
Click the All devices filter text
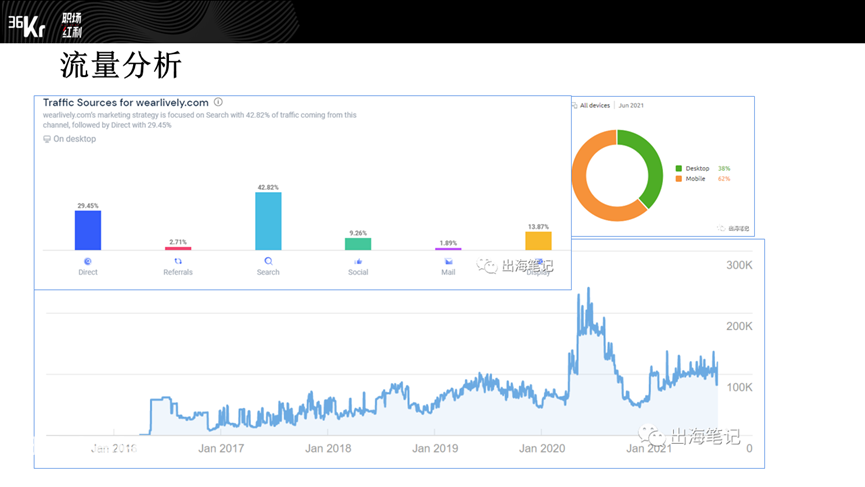click(595, 105)
